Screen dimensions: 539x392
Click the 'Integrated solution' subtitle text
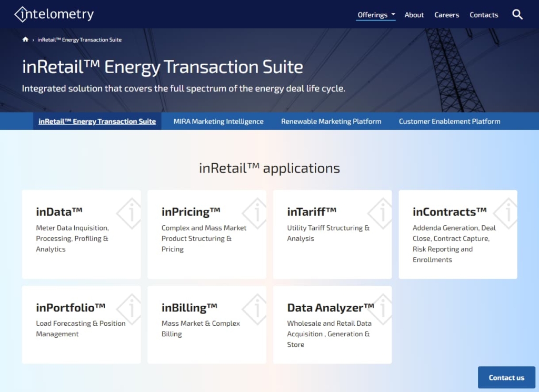[x=184, y=88]
